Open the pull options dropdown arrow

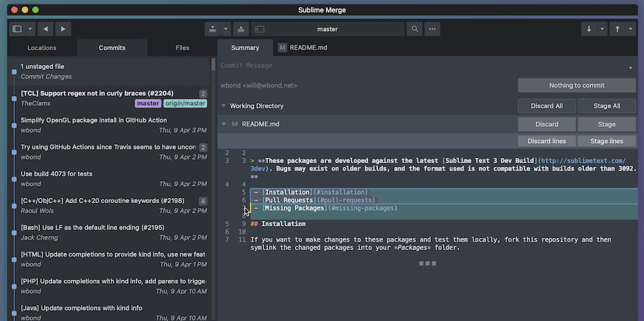[x=602, y=29]
